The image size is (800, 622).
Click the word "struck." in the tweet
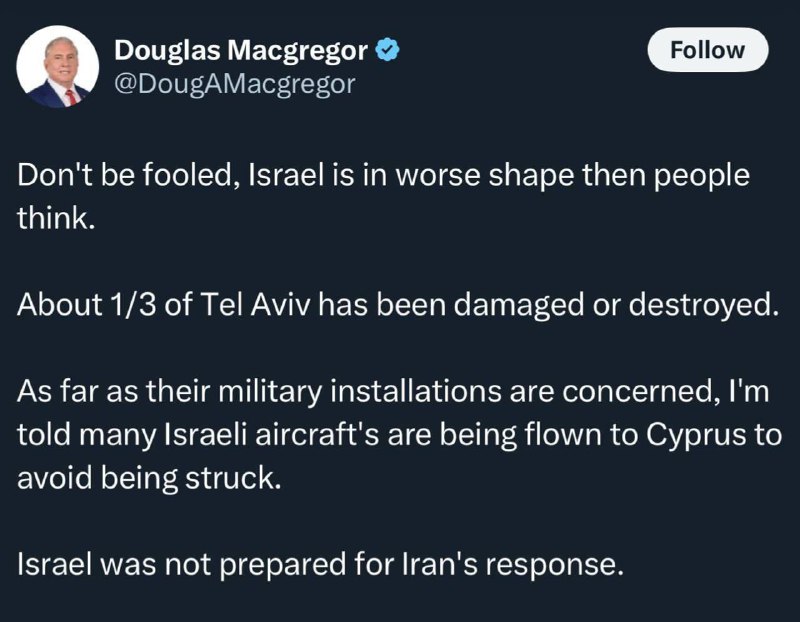(x=233, y=478)
